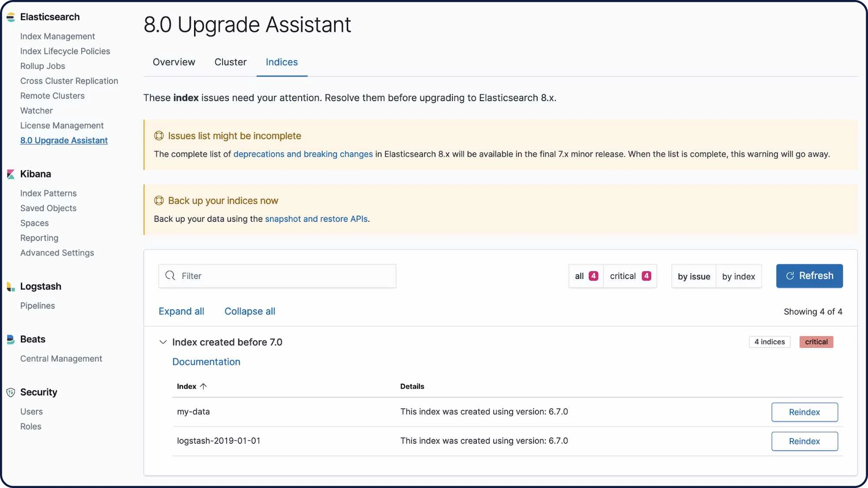The width and height of the screenshot is (868, 488).
Task: Click the Beats logo icon in sidebar
Action: (x=11, y=340)
